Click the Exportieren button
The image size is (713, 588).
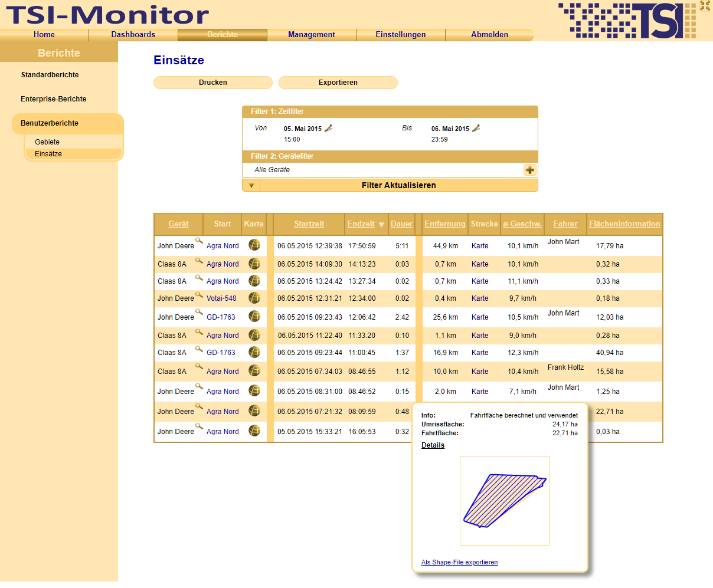(338, 83)
